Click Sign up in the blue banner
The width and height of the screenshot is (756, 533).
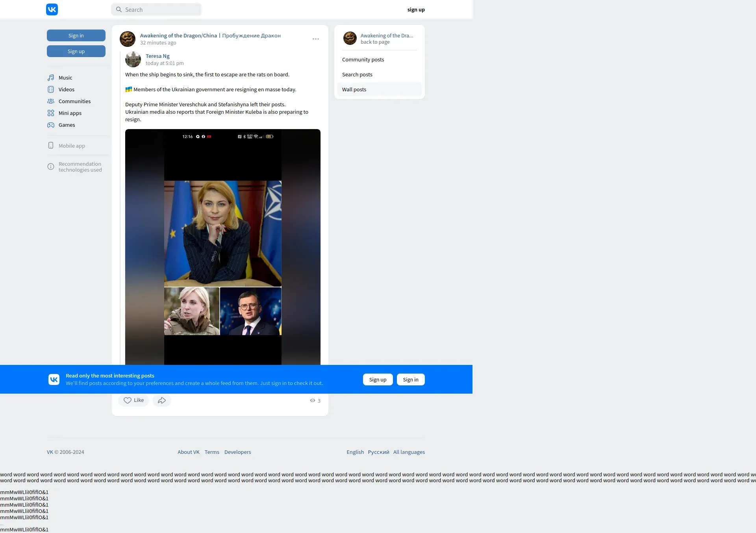tap(378, 379)
